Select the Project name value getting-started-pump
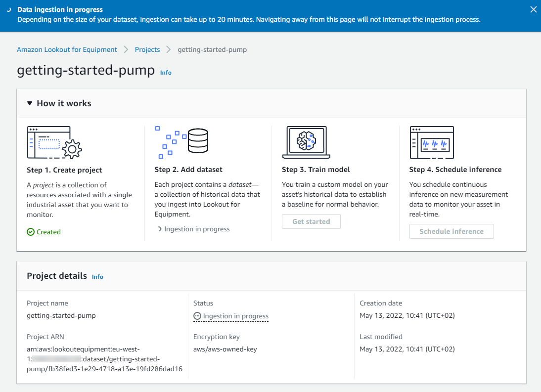Viewport: 541px width, 392px height. [61, 315]
